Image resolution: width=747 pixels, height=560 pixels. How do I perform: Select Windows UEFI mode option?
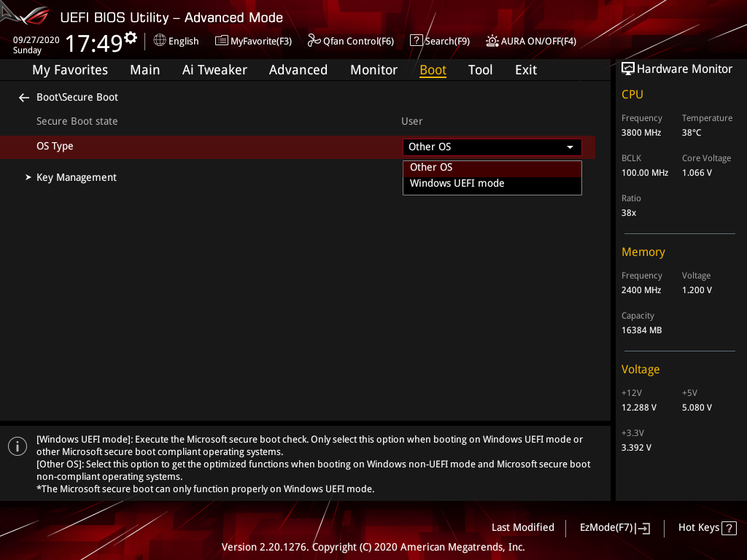coord(492,184)
